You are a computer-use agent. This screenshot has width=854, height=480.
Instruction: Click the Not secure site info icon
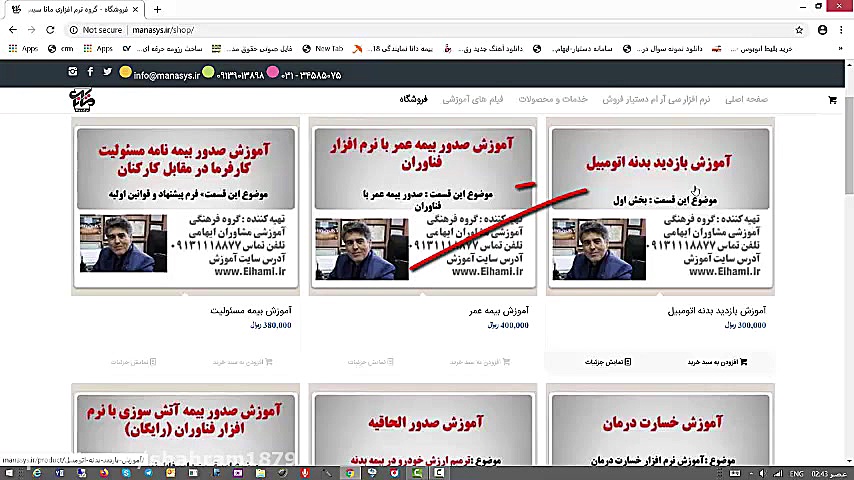click(74, 30)
